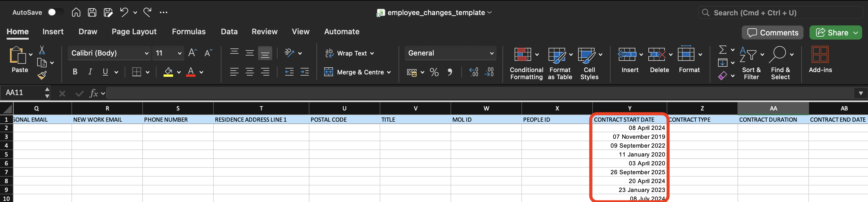This screenshot has height=202, width=868.
Task: Open the more commands ellipsis
Action: (164, 12)
